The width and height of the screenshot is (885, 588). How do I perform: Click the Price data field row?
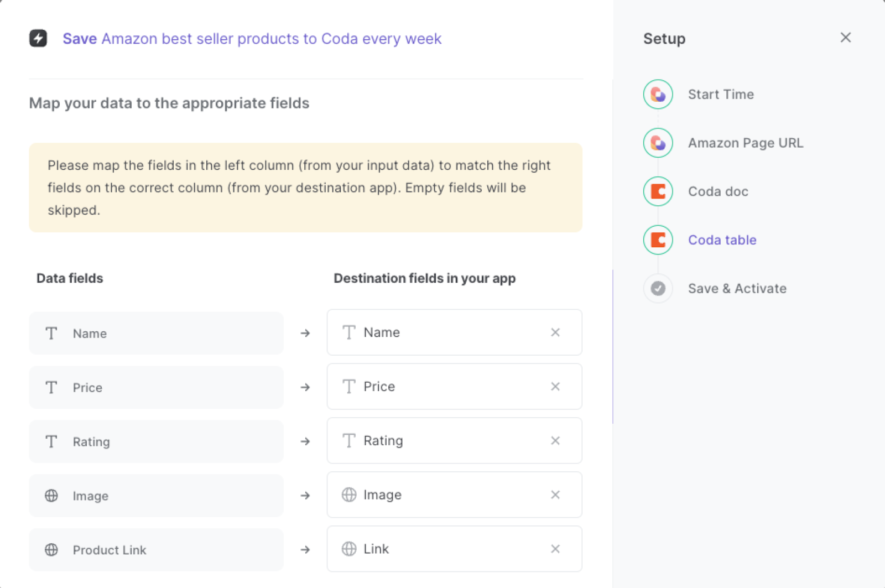pyautogui.click(x=156, y=387)
